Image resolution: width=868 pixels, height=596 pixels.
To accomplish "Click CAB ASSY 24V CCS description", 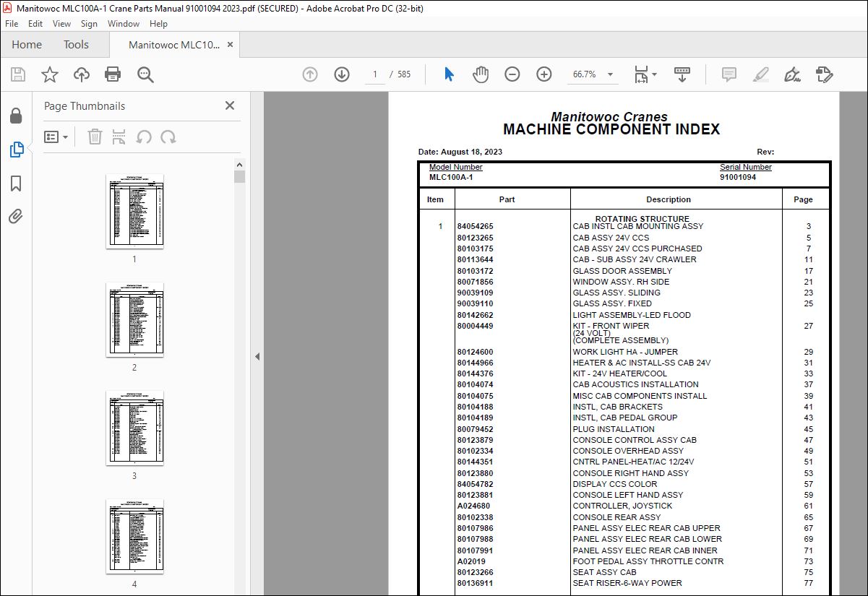I will pos(611,238).
